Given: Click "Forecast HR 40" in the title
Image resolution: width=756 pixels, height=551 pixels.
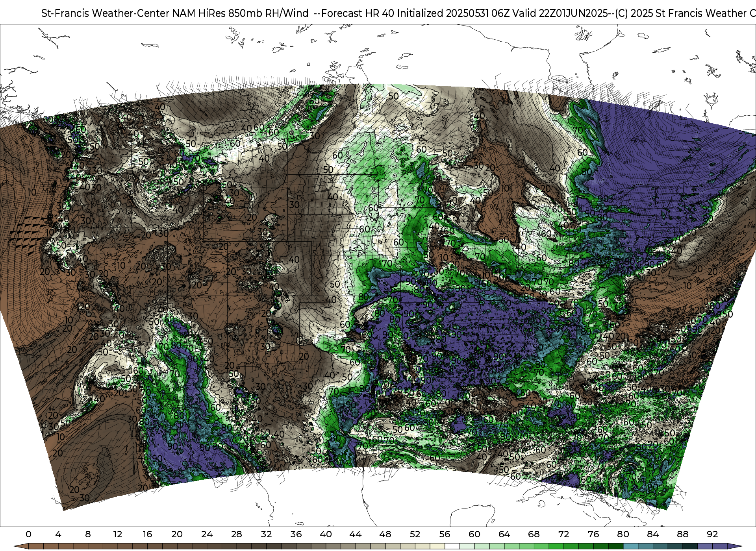Looking at the screenshot, I should pyautogui.click(x=358, y=13).
